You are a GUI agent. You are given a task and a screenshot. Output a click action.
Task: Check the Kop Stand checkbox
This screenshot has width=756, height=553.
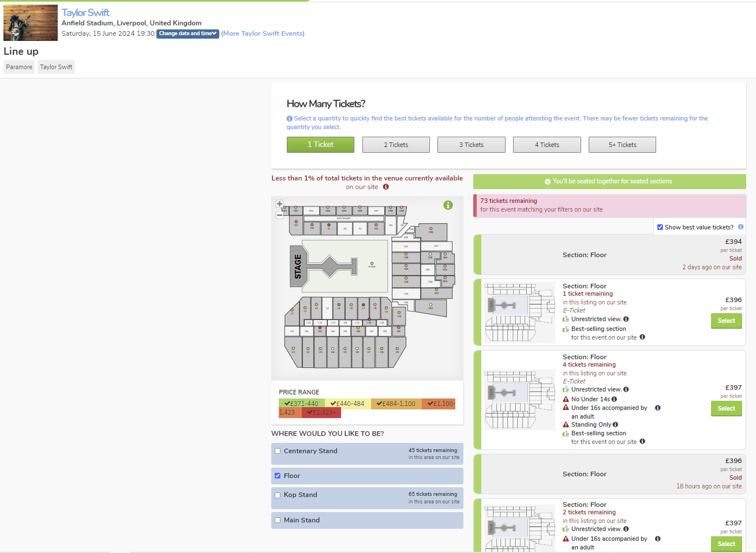pyautogui.click(x=278, y=495)
